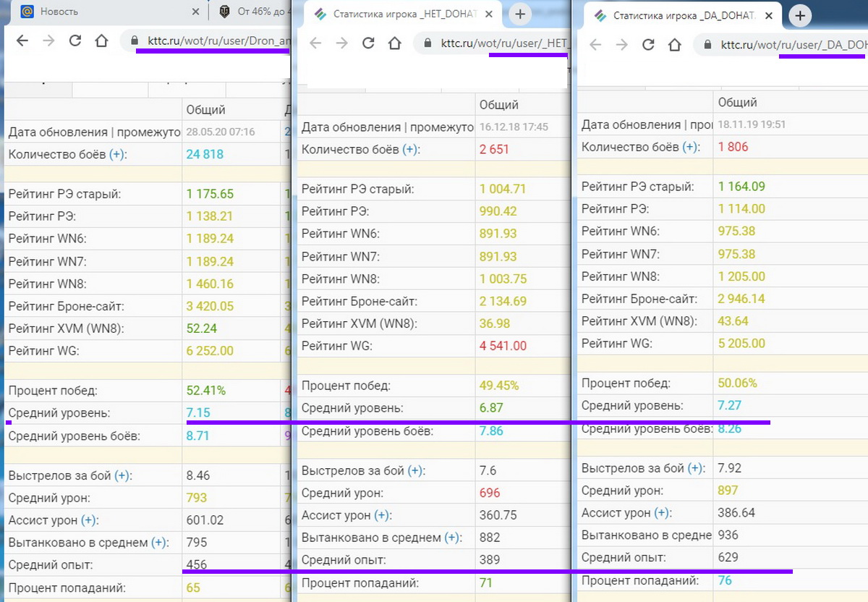Open new tab beside the _DA_DOHAT tab
Screen dimensions: 868x602
800,16
